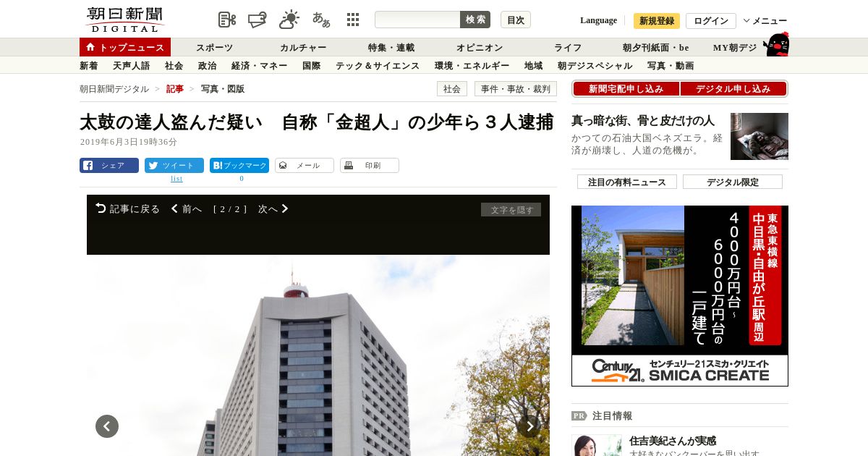Go to previous photo with 前へ
The width and height of the screenshot is (868, 456).
click(187, 208)
